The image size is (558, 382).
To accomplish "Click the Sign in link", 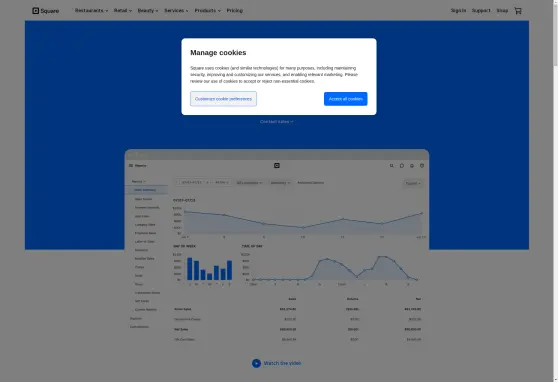I will (458, 11).
